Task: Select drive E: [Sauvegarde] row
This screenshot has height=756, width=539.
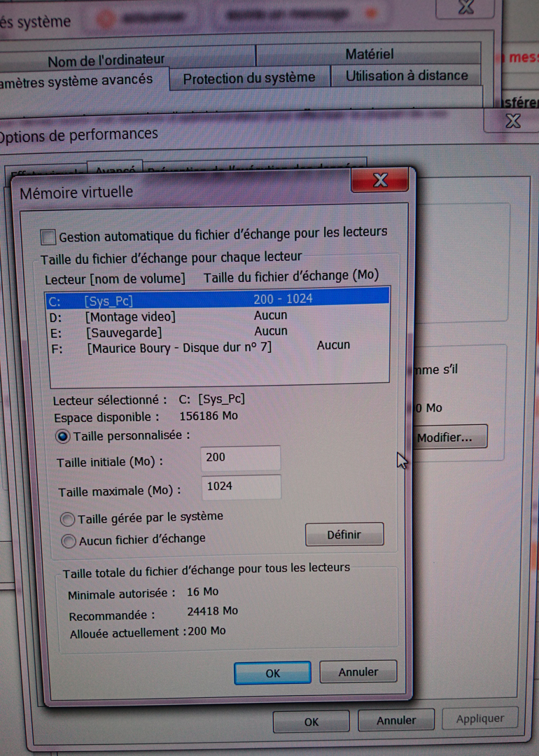Action: click(218, 332)
